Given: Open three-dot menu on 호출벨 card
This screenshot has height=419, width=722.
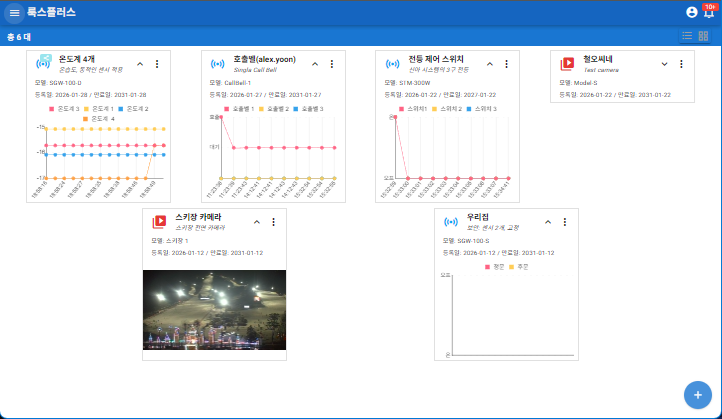Looking at the screenshot, I should (x=331, y=64).
